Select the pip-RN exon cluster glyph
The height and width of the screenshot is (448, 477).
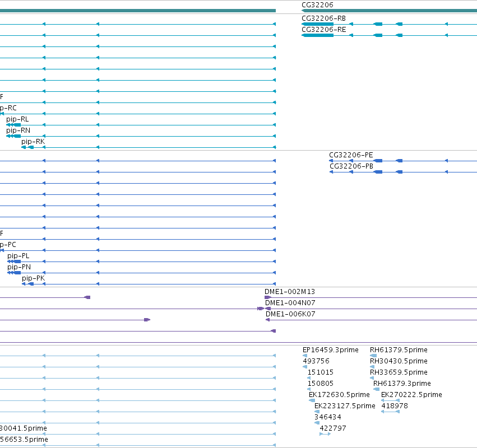tap(13, 136)
